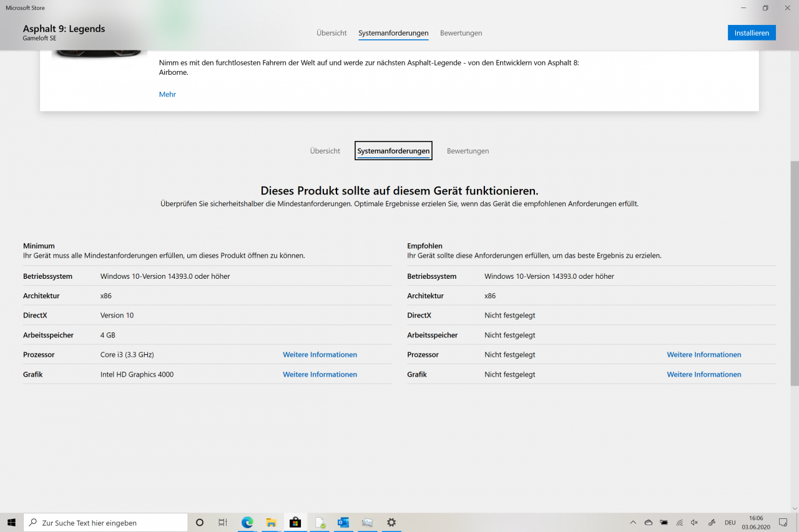Click the Empfohlen DirectX "Nicht festgelegt" value
Image resolution: width=799 pixels, height=532 pixels.
coord(510,316)
